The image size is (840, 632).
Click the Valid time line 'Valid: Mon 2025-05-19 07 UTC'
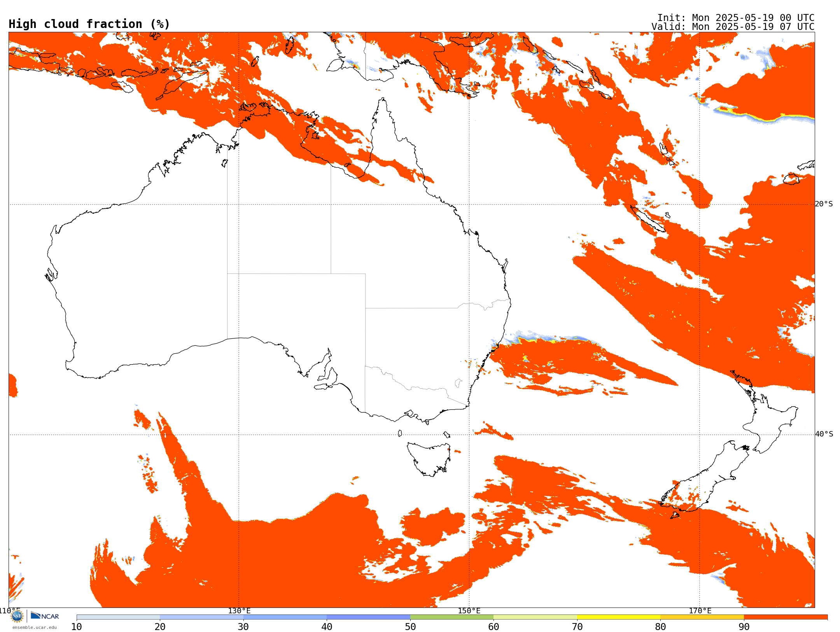pos(733,27)
